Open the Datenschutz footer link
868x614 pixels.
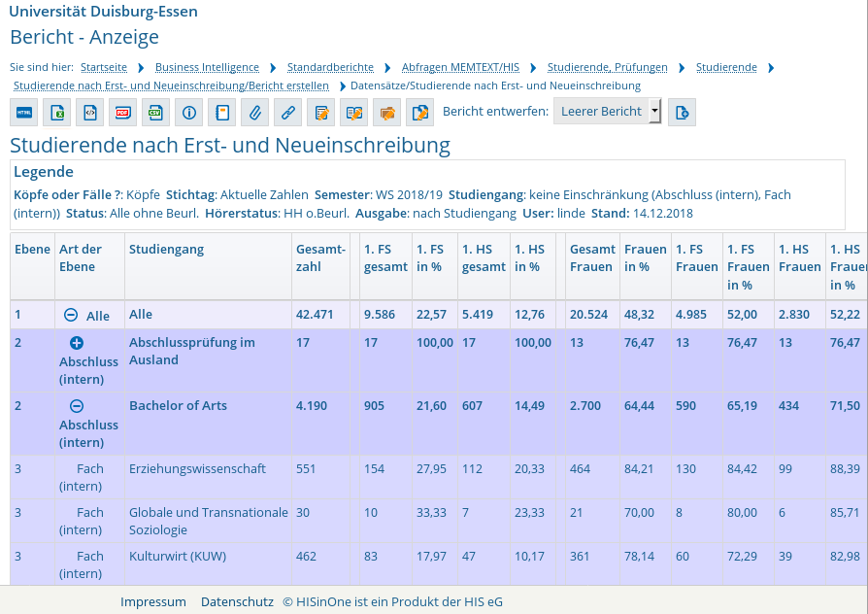(237, 601)
